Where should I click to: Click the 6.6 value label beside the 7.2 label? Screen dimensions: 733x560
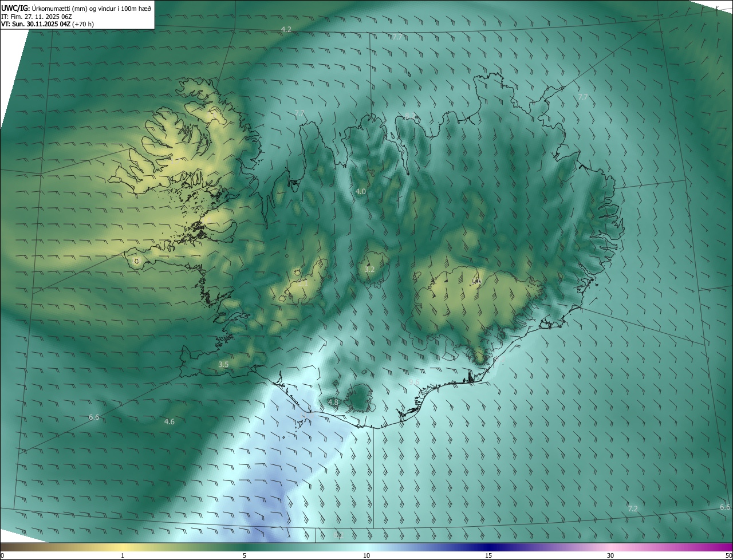tap(725, 507)
